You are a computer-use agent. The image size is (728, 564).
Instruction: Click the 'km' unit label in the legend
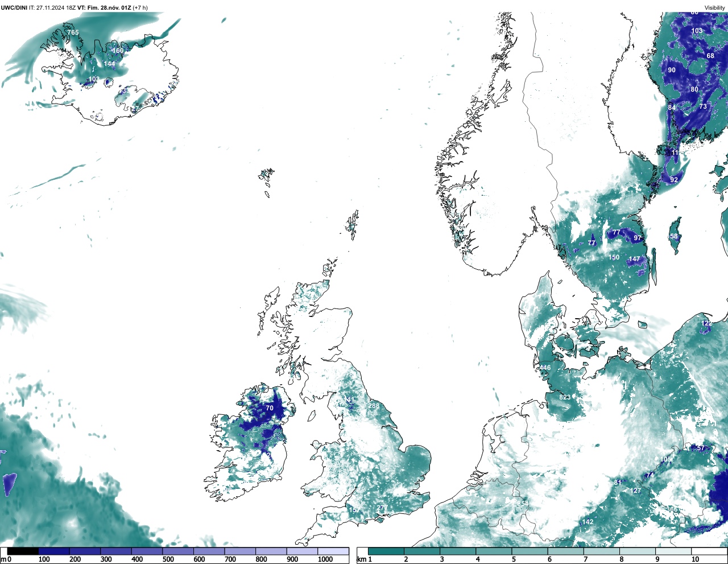(x=361, y=559)
